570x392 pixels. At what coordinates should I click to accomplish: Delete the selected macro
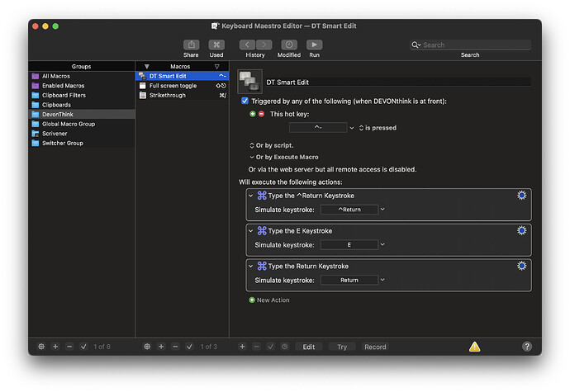click(175, 347)
